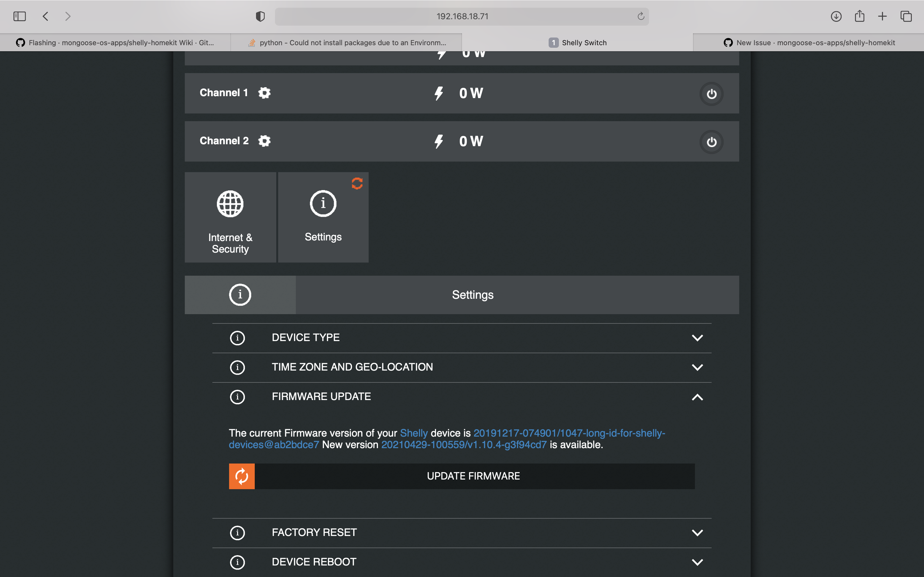
Task: Toggle Channel 1 power switch
Action: pyautogui.click(x=711, y=93)
